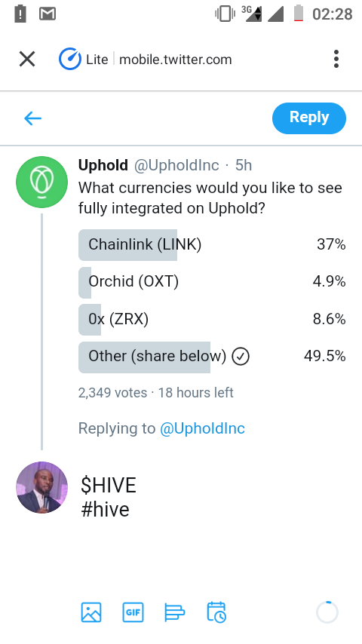
Task: Go back using the blue arrow
Action: (x=33, y=118)
